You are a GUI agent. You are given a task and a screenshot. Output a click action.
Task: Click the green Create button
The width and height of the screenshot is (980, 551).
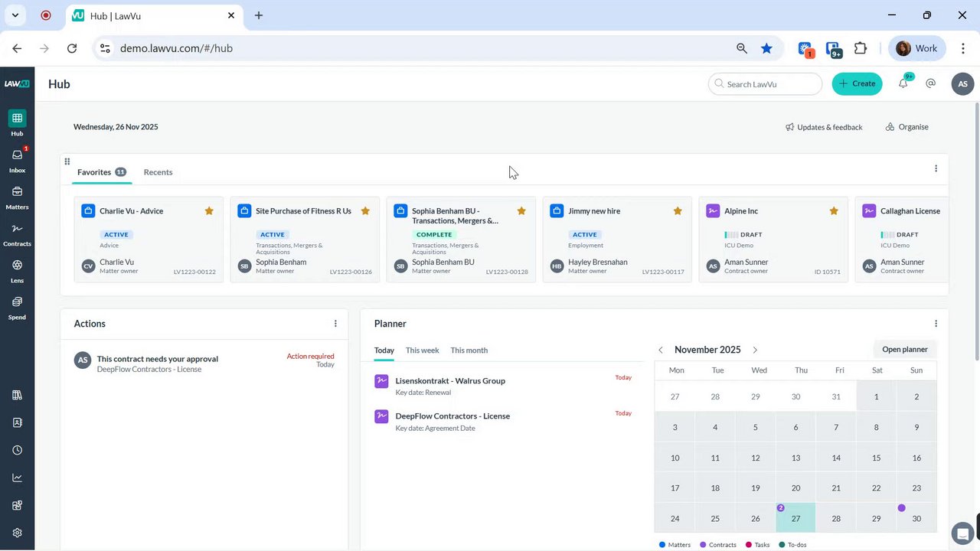(857, 84)
